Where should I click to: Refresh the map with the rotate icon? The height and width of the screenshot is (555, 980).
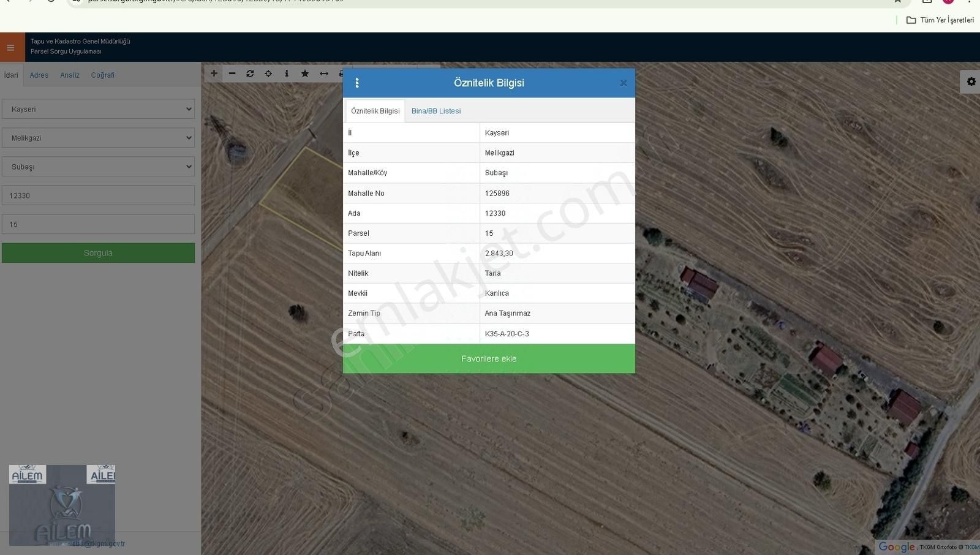click(x=250, y=74)
